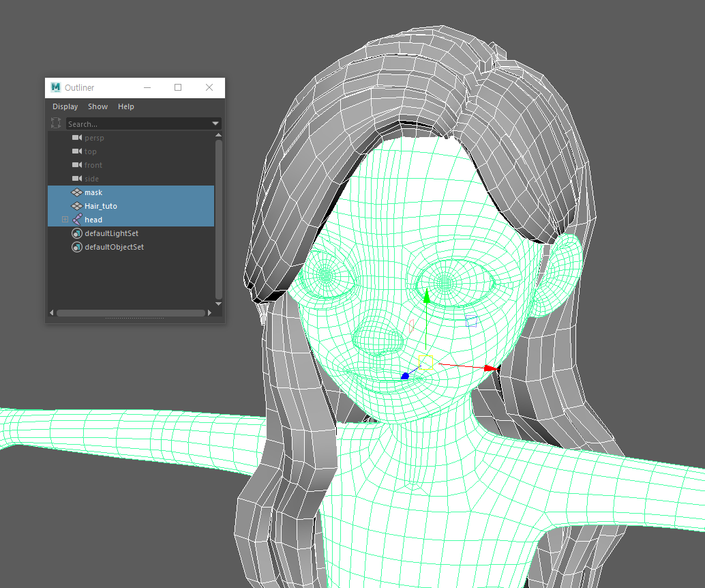Screen dimensions: 705x588
Task: Open the Search field dropdown arrow
Action: click(215, 123)
